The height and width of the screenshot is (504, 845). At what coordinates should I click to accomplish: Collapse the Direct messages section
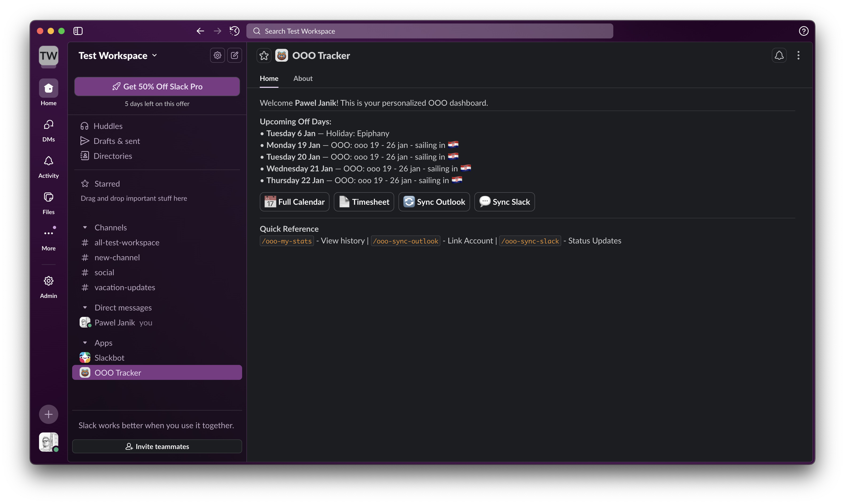pyautogui.click(x=85, y=307)
